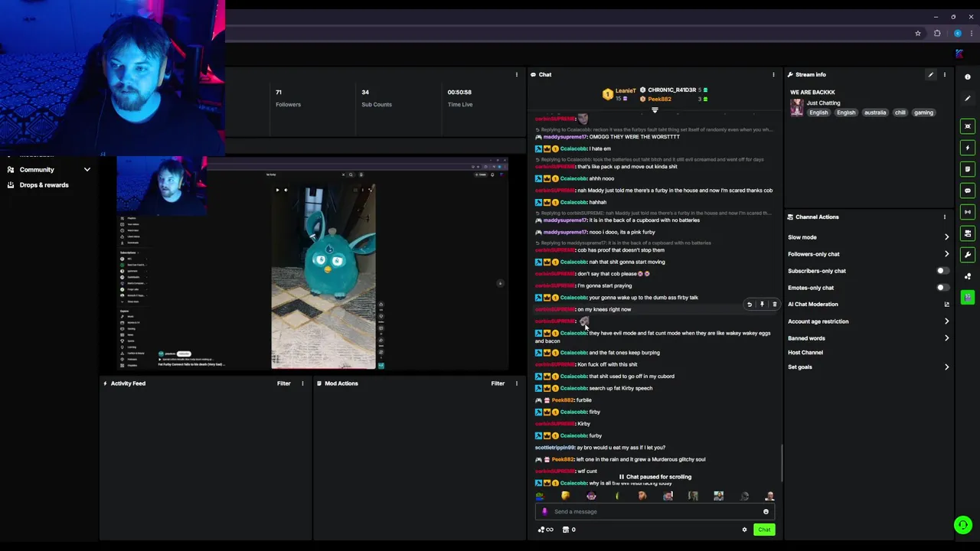Open Stream info panel more options
This screenshot has height=551, width=980.
coord(944,74)
